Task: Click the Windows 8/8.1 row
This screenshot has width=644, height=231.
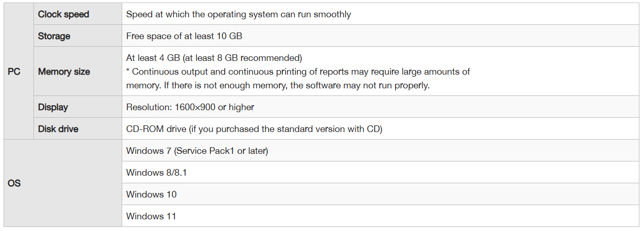Action: click(x=157, y=173)
